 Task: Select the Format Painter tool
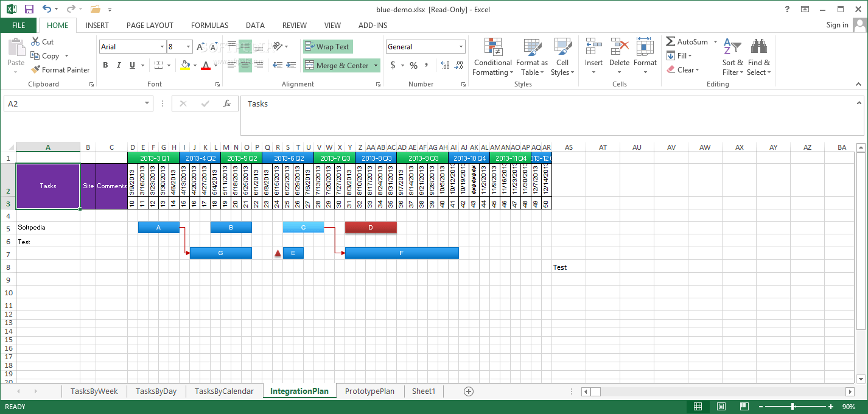click(60, 69)
